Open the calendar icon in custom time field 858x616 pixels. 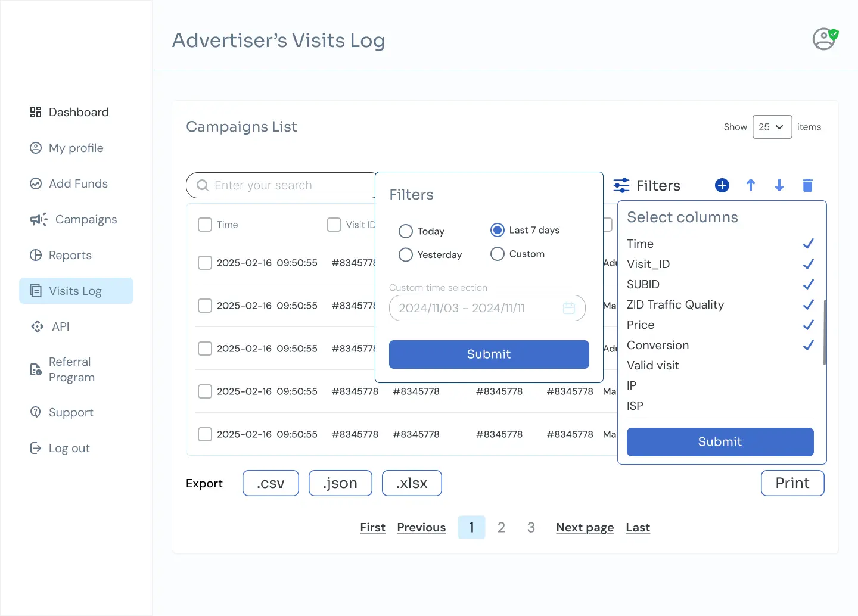[x=569, y=308]
